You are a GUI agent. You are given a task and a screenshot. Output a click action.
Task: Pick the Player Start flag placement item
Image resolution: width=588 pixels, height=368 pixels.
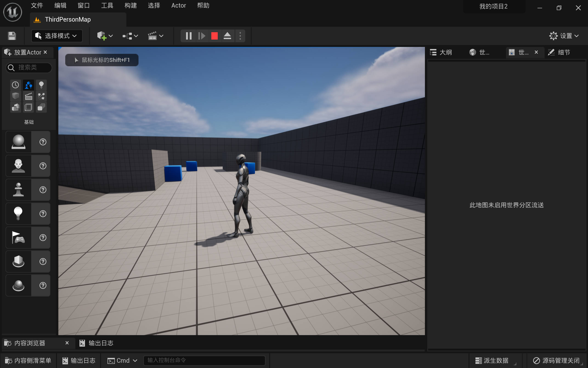coord(18,238)
